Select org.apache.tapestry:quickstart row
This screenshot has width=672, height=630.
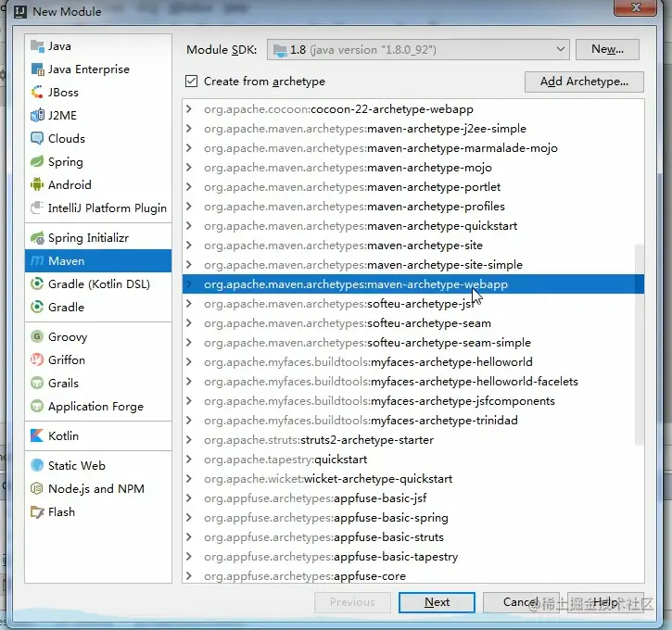(413, 460)
